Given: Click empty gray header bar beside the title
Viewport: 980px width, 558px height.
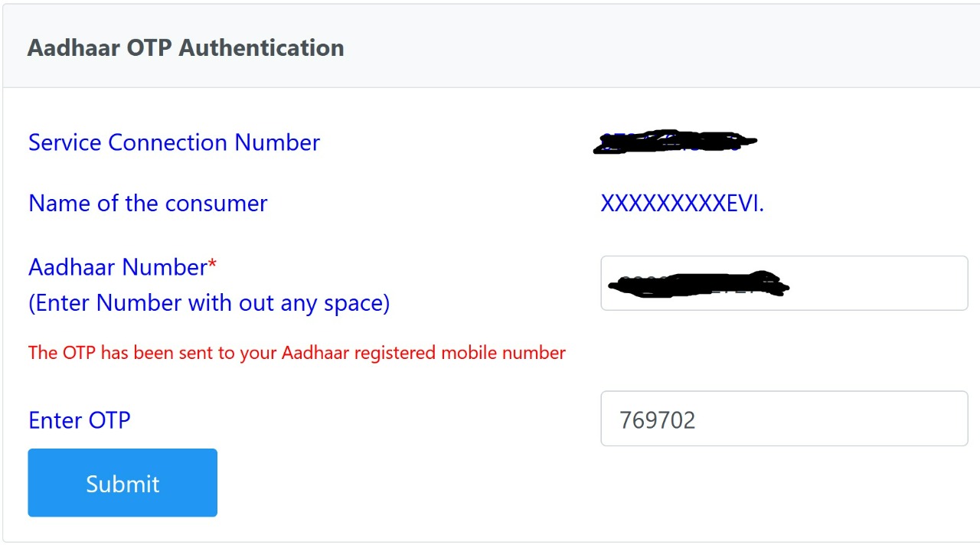Looking at the screenshot, I should 651,47.
